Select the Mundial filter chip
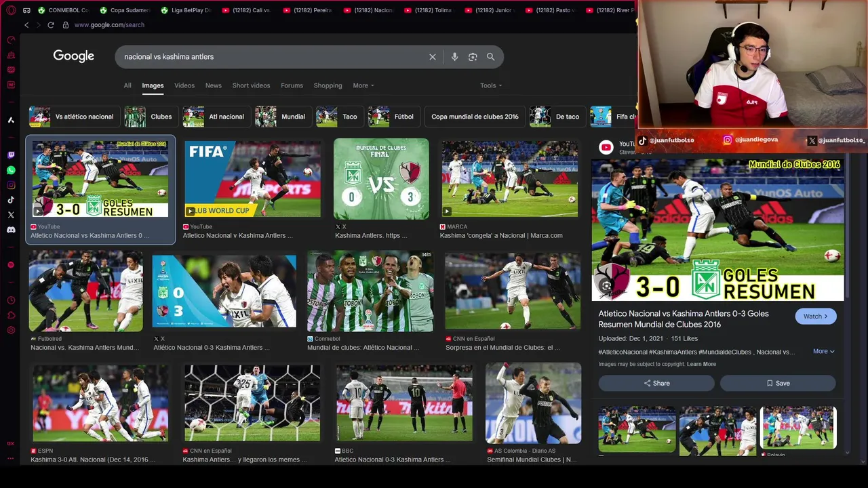 click(283, 117)
